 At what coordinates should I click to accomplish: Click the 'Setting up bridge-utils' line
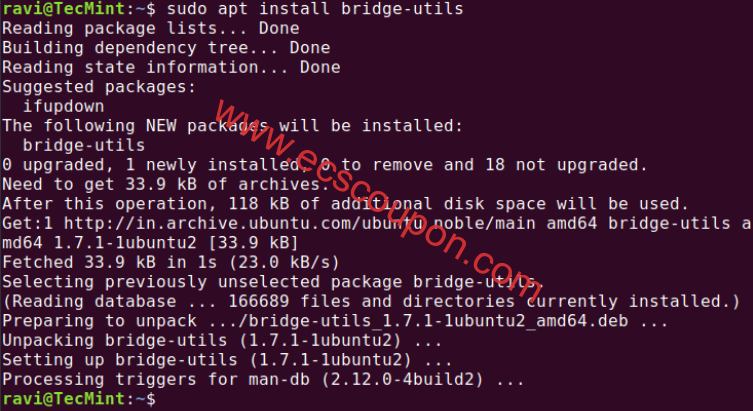pos(227,360)
